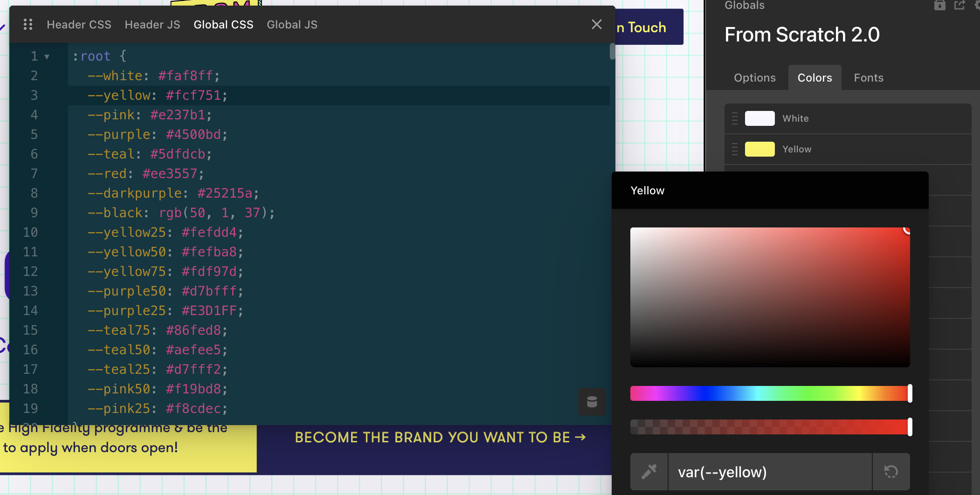Click the hue slider bar
Viewport: 980px width, 495px height.
pos(770,393)
